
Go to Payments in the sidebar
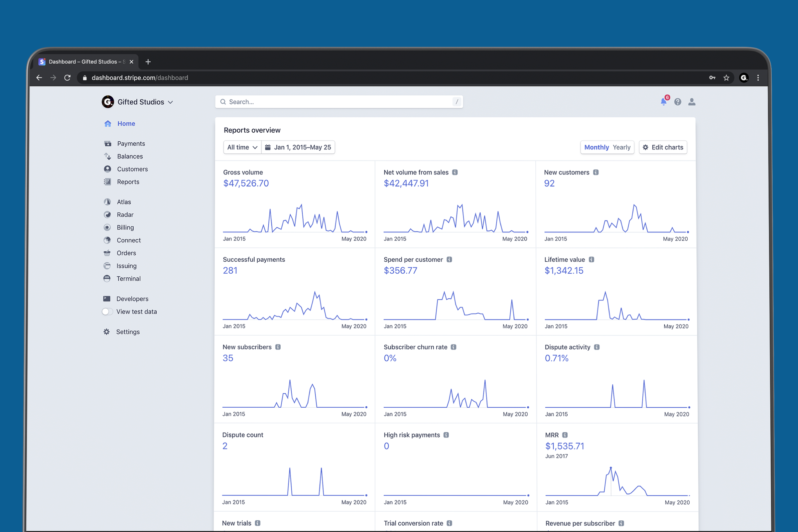coord(131,144)
